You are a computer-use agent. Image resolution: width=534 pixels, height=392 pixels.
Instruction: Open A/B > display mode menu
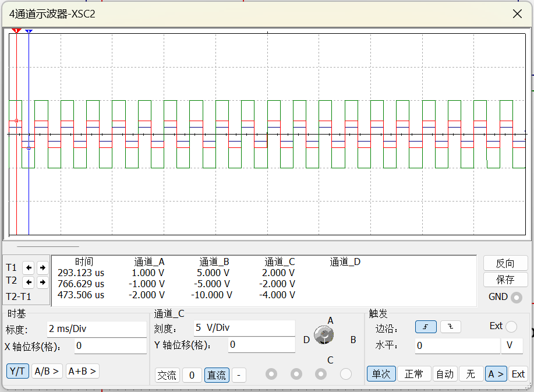[x=47, y=371]
